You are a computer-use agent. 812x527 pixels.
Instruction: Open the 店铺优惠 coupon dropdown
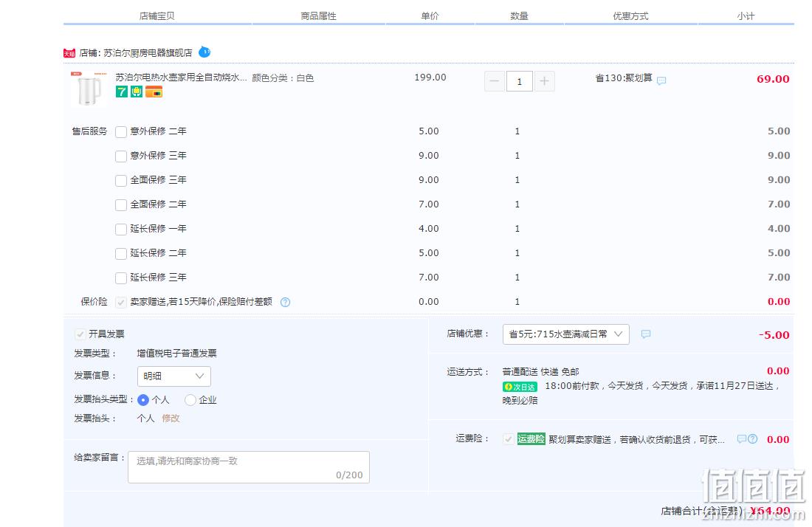[x=566, y=334]
